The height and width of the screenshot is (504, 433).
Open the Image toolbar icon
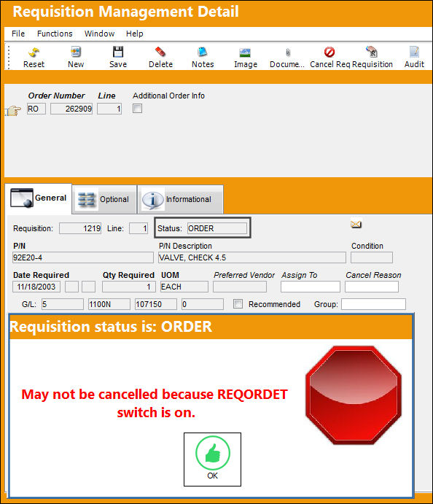pyautogui.click(x=245, y=53)
